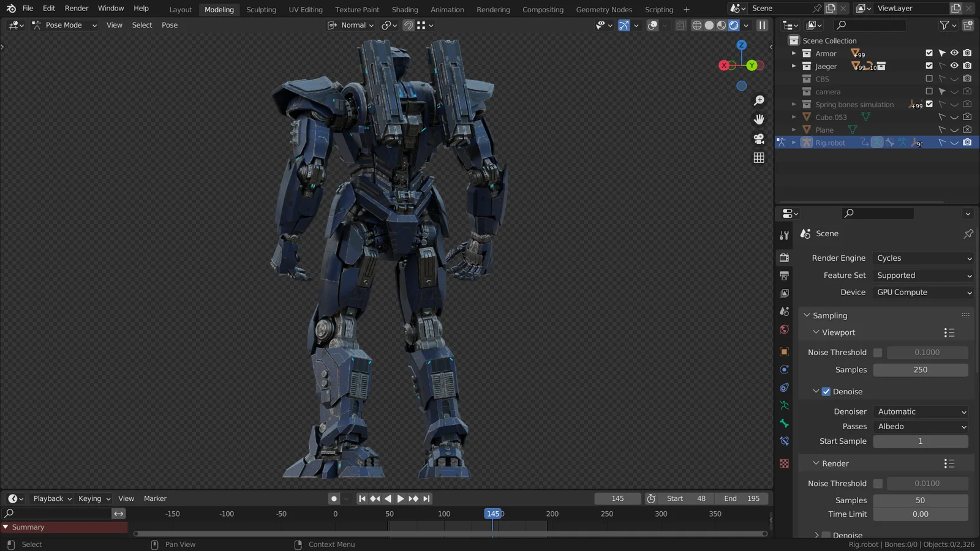Viewport: 980px width, 551px height.
Task: Disable the Armor collection checkbox
Action: (x=929, y=53)
